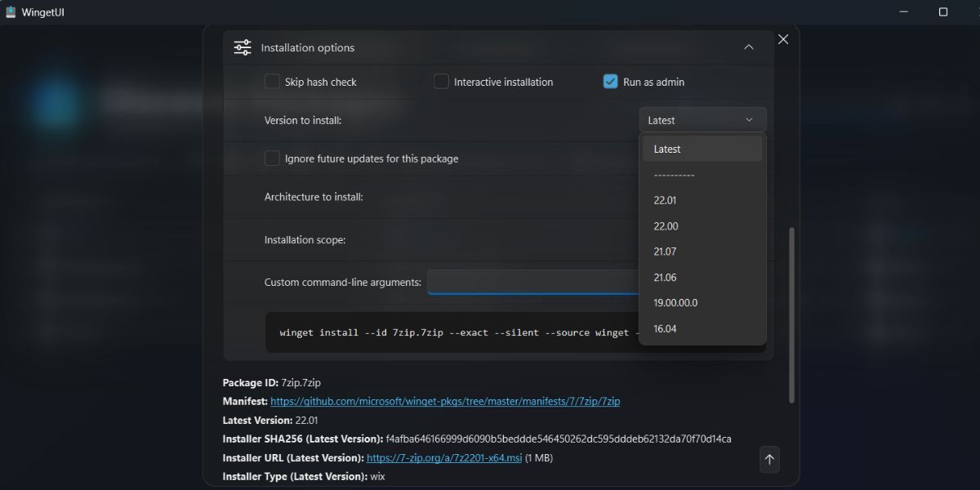Viewport: 980px width, 490px height.
Task: Enable the Skip hash check checkbox
Action: pyautogui.click(x=272, y=82)
